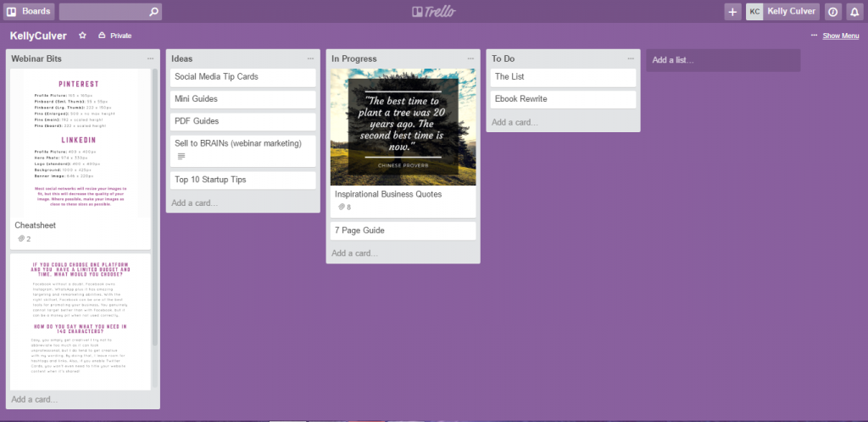Viewport: 868px width, 422px height.
Task: Open In Progress list options menu
Action: click(470, 58)
